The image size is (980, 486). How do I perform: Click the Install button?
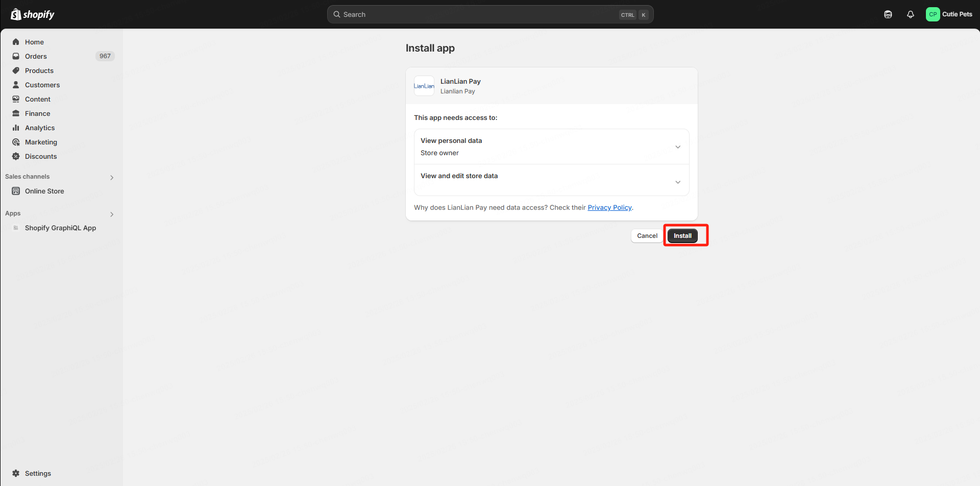(x=682, y=236)
